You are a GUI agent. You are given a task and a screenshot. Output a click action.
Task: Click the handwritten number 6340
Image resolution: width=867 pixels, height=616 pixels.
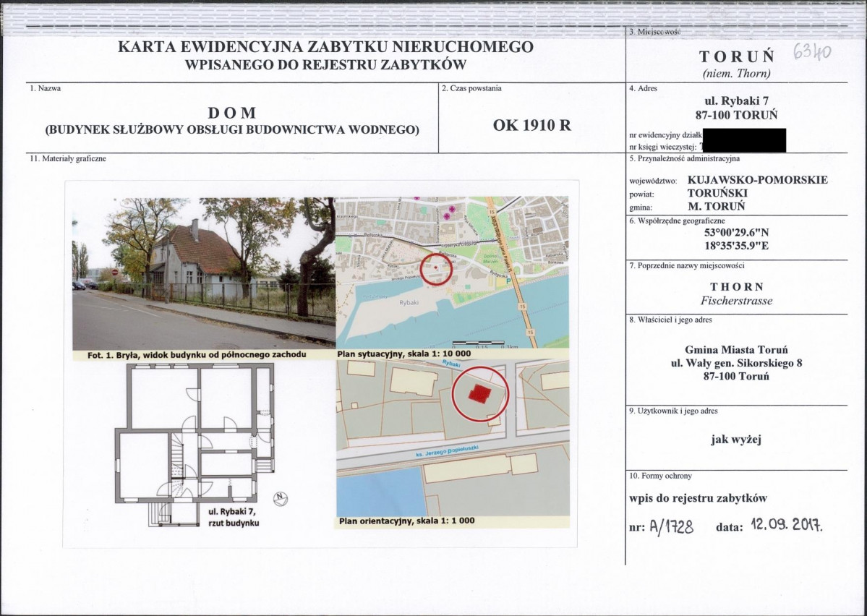coord(812,52)
